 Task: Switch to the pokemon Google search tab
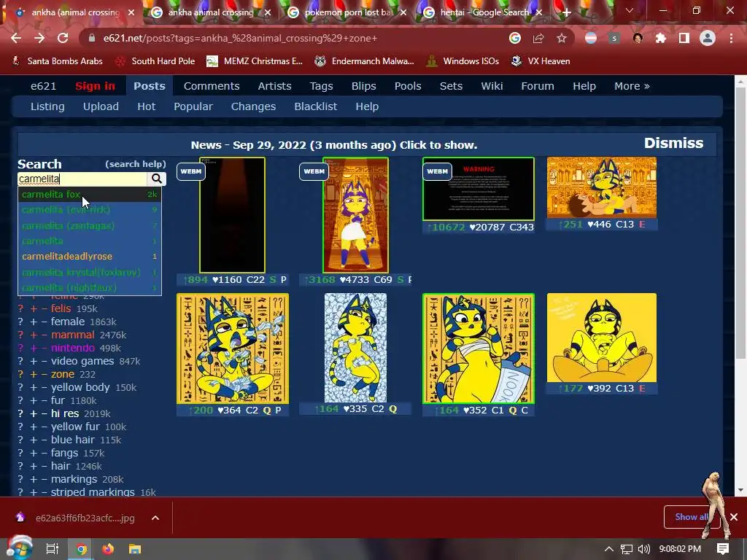[x=347, y=13]
